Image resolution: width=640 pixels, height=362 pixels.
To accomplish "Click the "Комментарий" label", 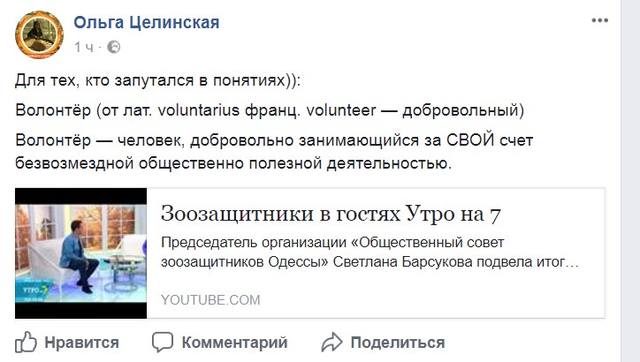I will pos(235,342).
